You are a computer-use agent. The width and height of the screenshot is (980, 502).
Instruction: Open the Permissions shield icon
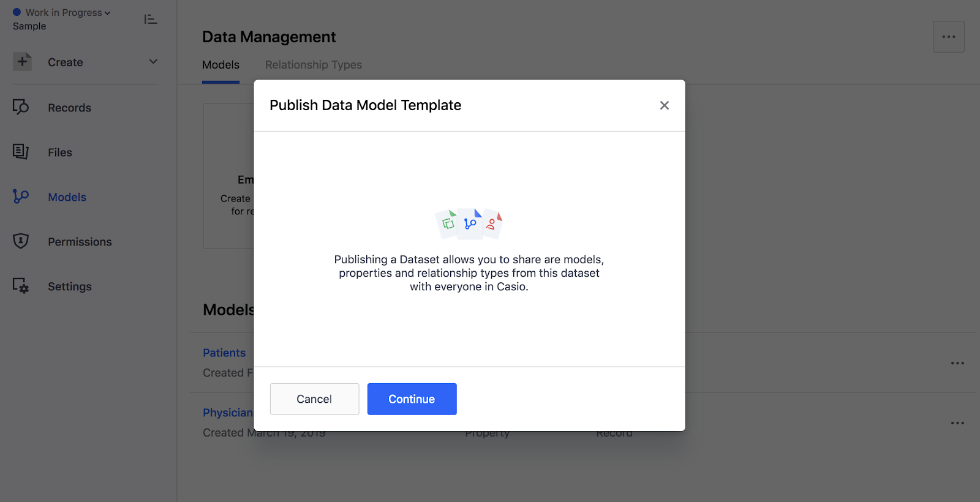click(21, 241)
